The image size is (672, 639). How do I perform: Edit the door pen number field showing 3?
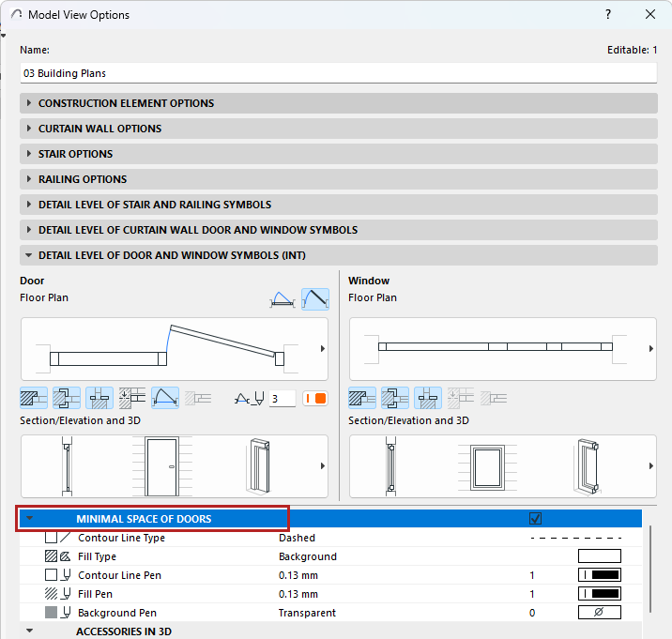point(282,399)
